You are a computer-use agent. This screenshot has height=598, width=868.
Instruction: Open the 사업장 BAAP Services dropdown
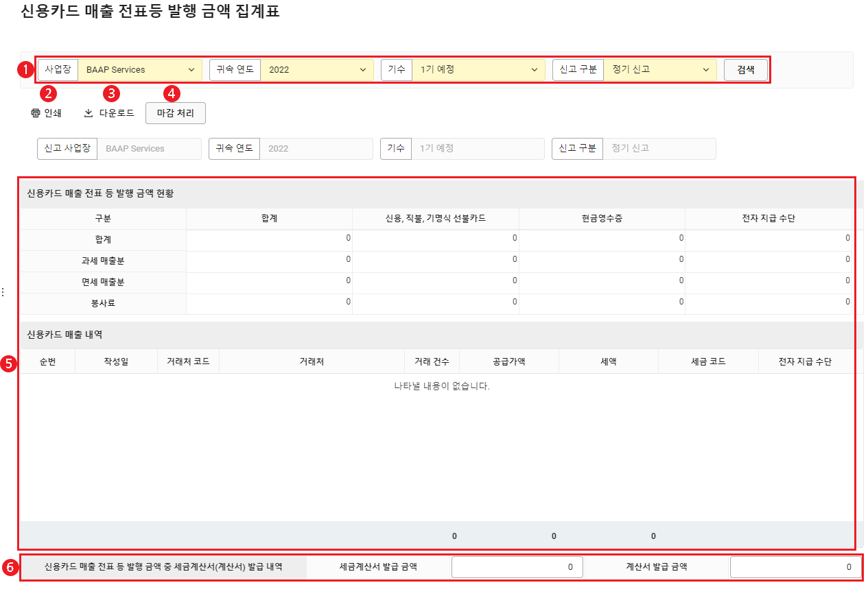(139, 70)
